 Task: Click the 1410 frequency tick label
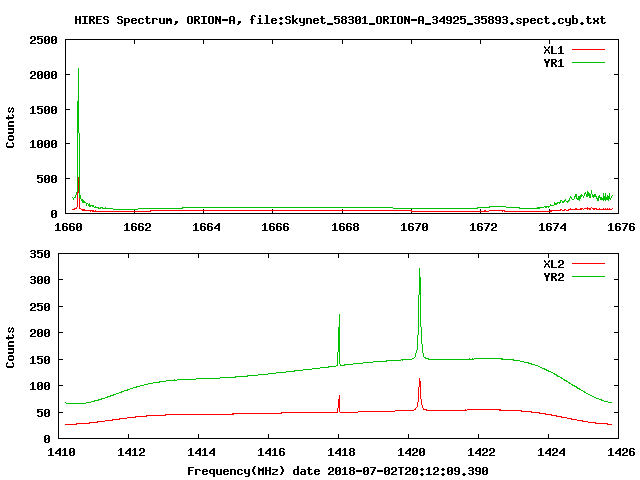click(x=61, y=452)
